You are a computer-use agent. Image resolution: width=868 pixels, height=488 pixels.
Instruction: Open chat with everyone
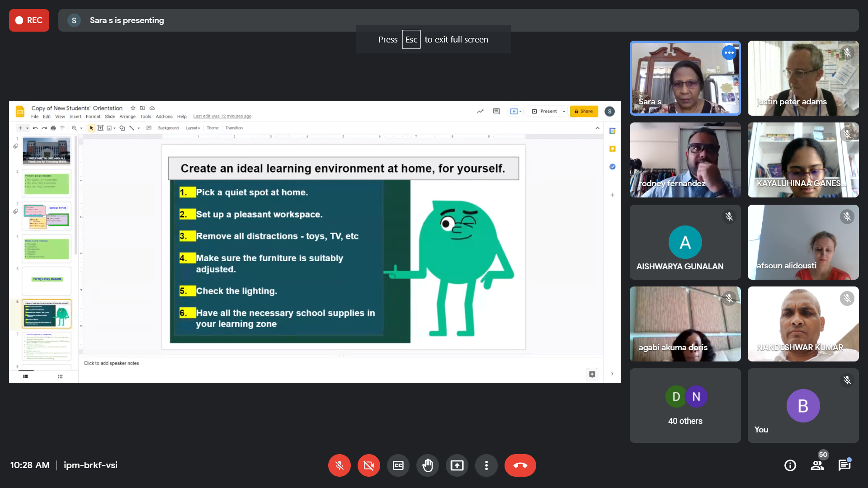pos(844,465)
